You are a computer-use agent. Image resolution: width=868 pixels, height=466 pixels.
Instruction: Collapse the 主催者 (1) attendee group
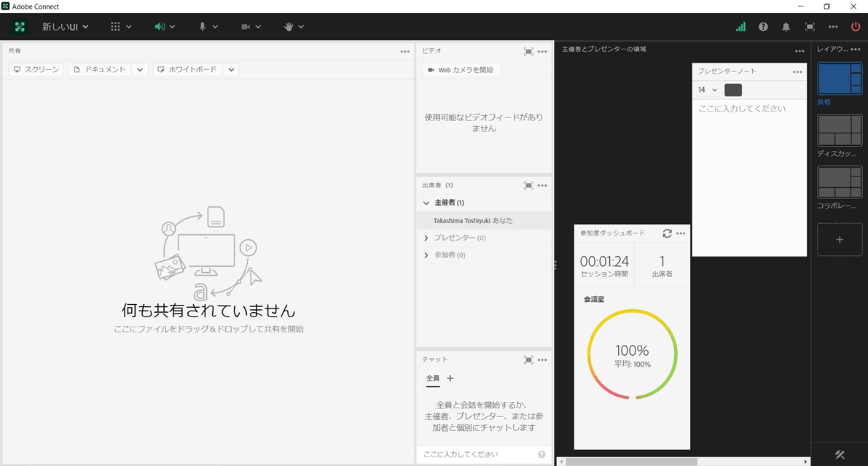coord(426,202)
